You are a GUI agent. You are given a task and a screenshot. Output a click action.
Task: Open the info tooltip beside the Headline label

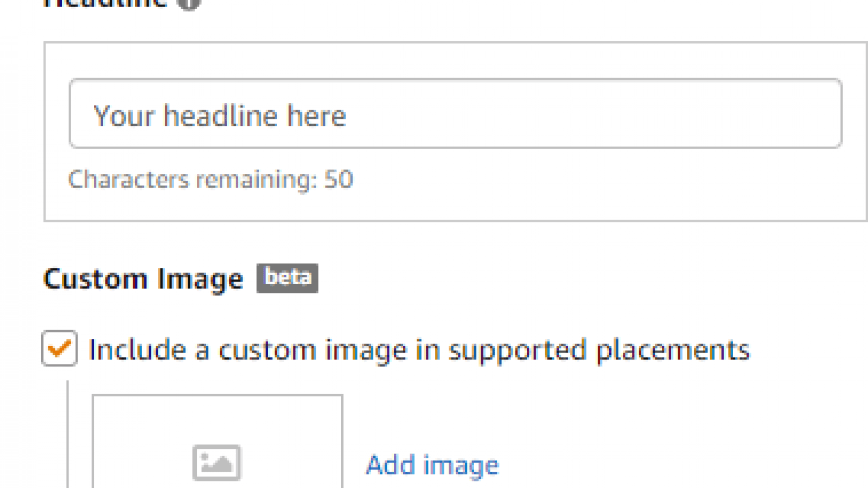[189, 3]
